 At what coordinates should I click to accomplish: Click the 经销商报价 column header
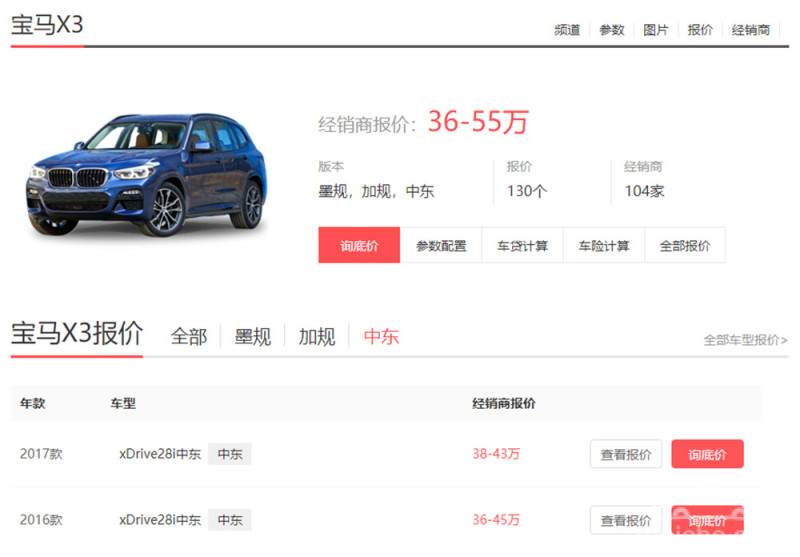(x=504, y=403)
